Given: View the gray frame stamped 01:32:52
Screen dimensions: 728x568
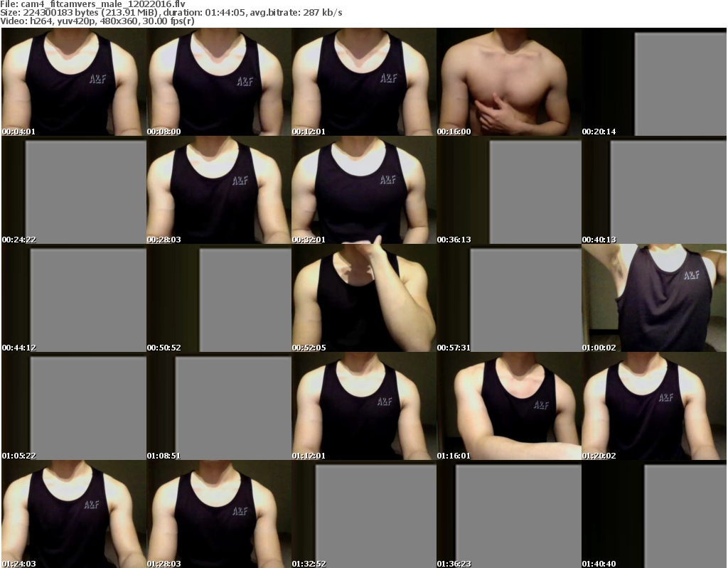Looking at the screenshot, I should (364, 514).
